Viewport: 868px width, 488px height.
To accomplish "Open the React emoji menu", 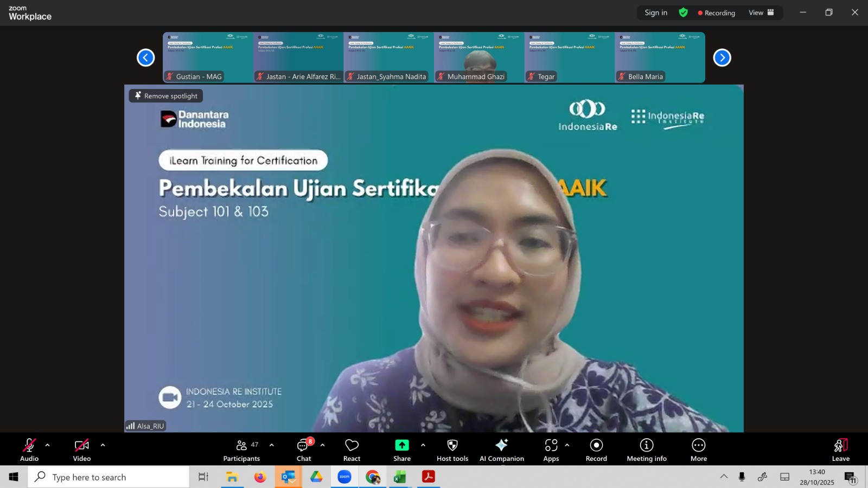I will 352,450.
